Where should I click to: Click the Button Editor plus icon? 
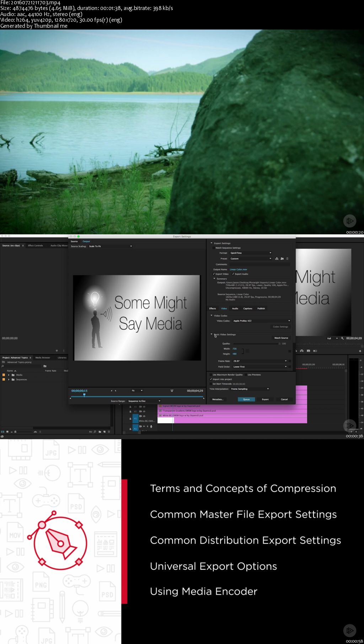pos(360,351)
